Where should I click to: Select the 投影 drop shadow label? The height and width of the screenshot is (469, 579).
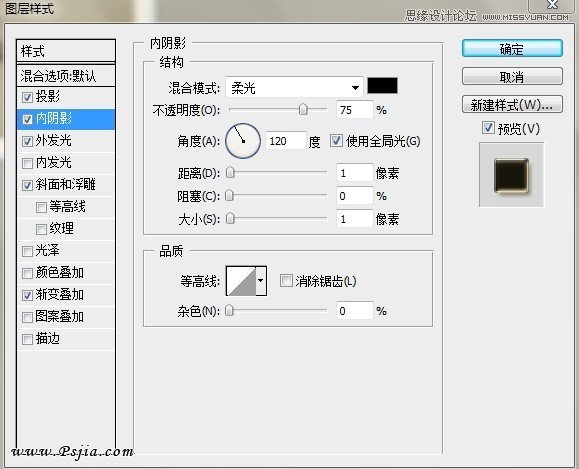point(48,97)
